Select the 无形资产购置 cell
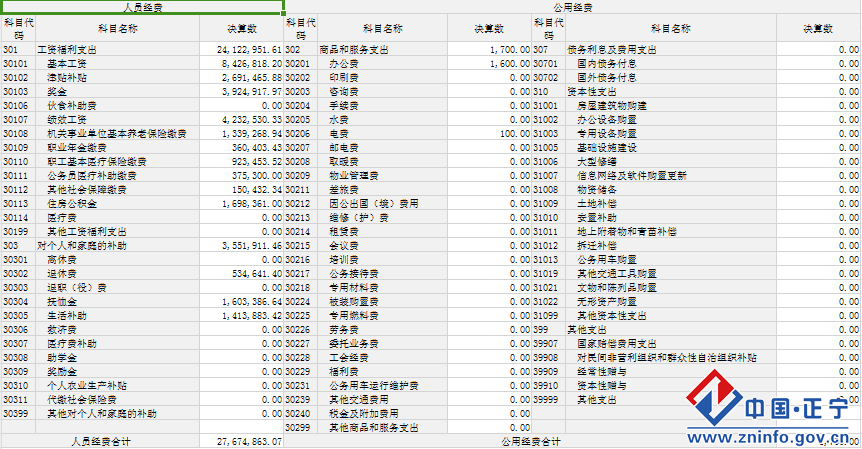 671,302
